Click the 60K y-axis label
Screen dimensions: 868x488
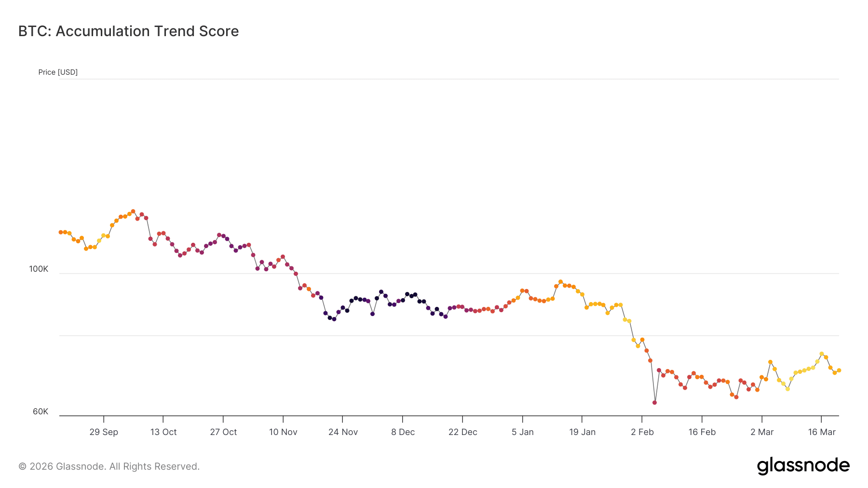pos(41,411)
